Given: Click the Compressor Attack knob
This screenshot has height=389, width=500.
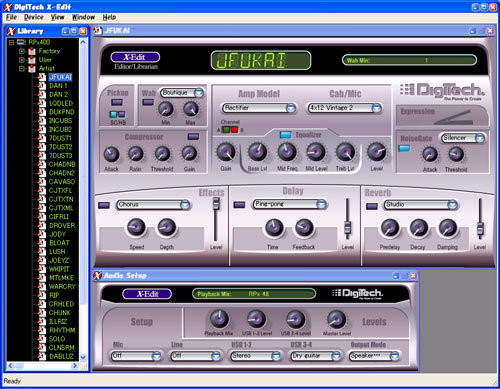Looking at the screenshot, I should 111,154.
